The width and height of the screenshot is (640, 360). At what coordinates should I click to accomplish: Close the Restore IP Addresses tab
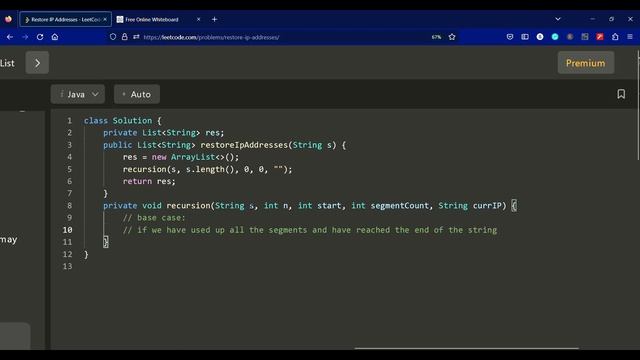(x=105, y=19)
